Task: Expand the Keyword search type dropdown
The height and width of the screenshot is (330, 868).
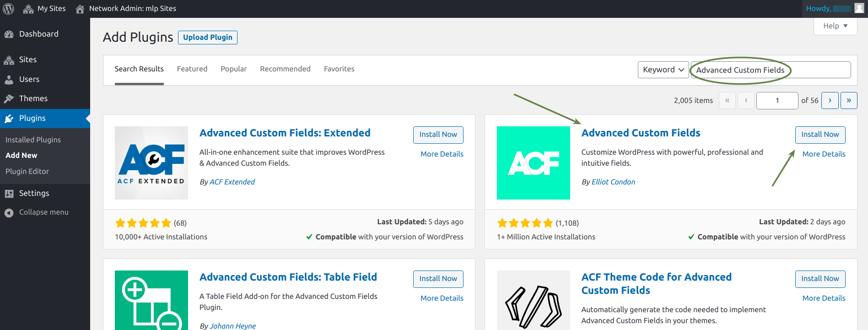Action: (663, 70)
